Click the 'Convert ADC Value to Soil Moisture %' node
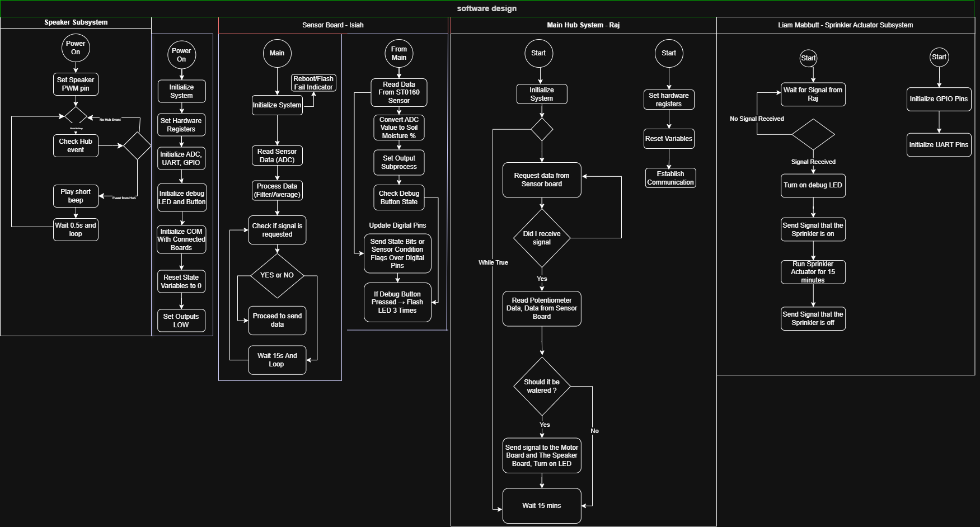Viewport: 980px width, 527px height. click(x=398, y=128)
